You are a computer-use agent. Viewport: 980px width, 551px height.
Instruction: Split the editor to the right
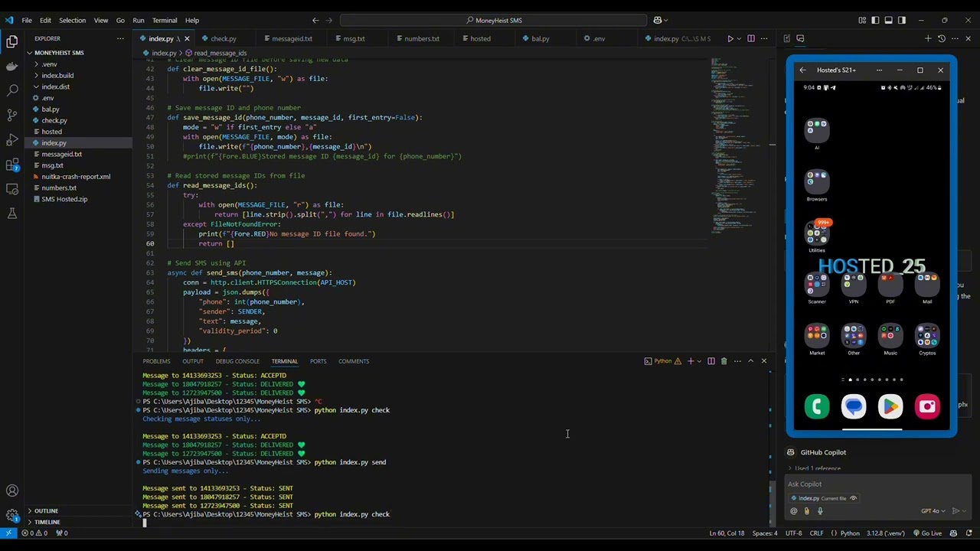pos(750,38)
